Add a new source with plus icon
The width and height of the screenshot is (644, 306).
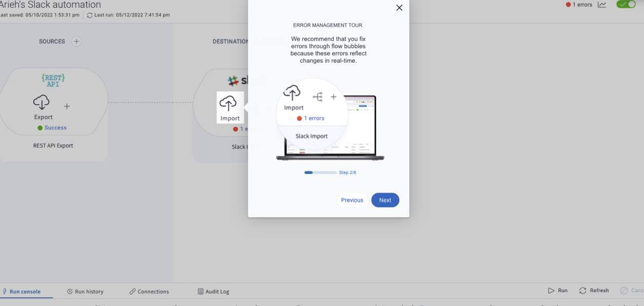click(x=76, y=42)
